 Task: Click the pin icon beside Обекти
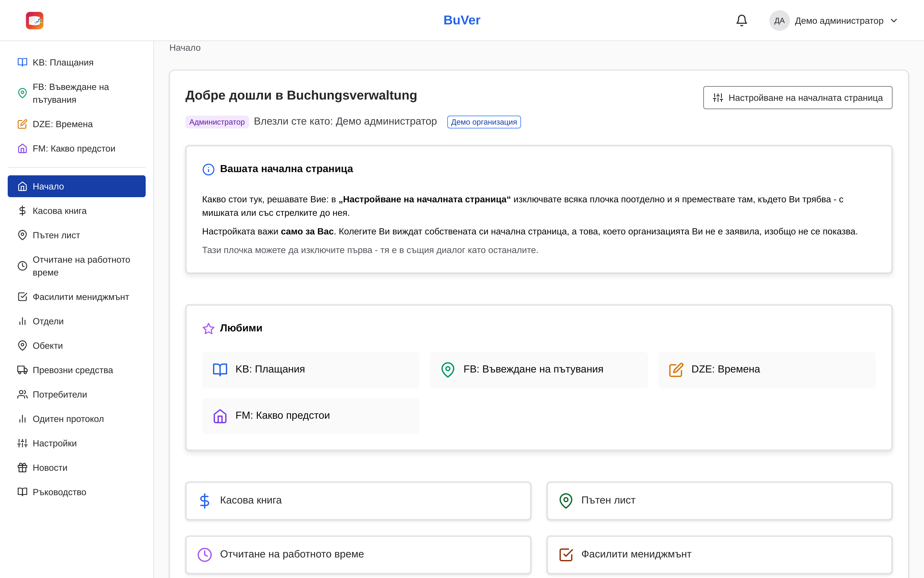[22, 346]
